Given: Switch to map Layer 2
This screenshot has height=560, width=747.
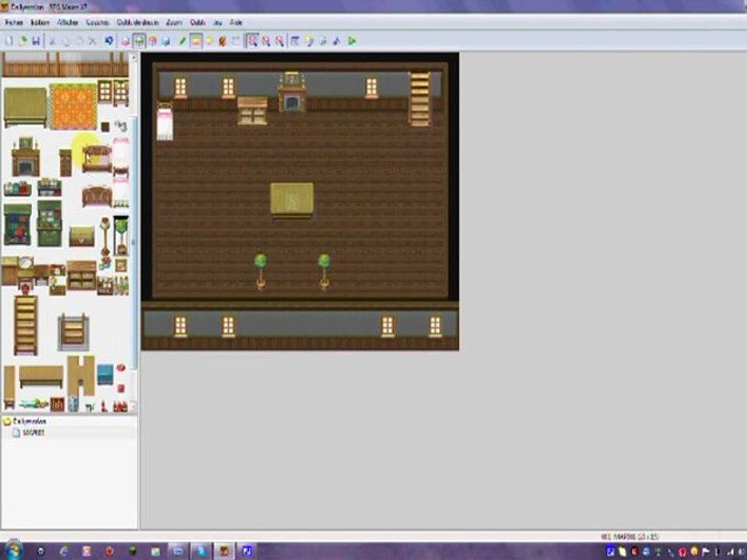Looking at the screenshot, I should point(139,41).
